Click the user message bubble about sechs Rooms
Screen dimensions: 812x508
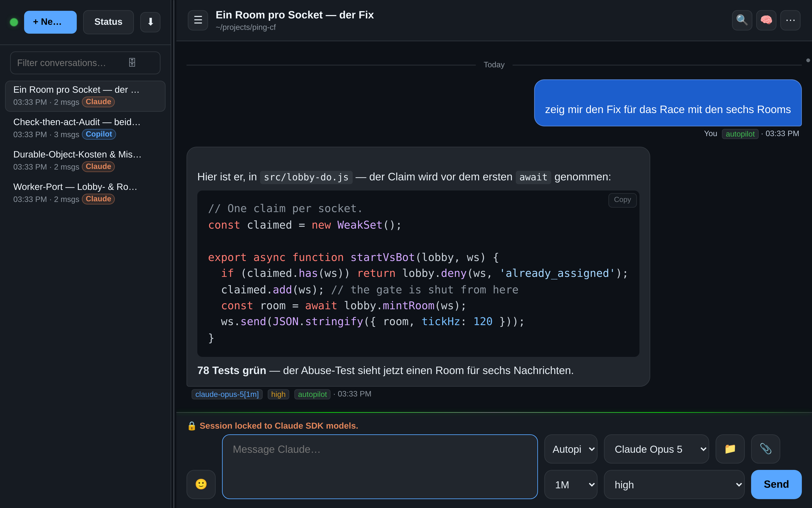(668, 103)
